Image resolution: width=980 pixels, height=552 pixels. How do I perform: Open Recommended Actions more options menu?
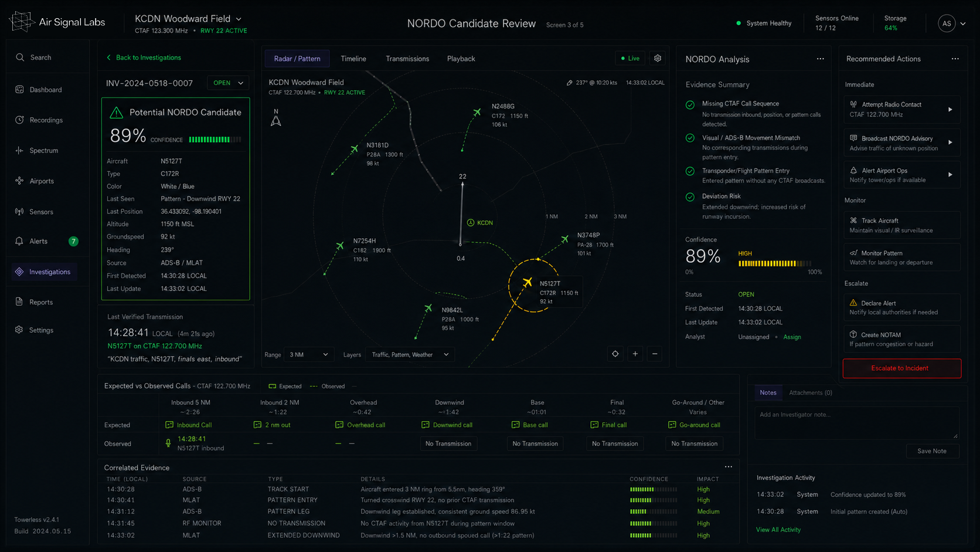pos(955,59)
